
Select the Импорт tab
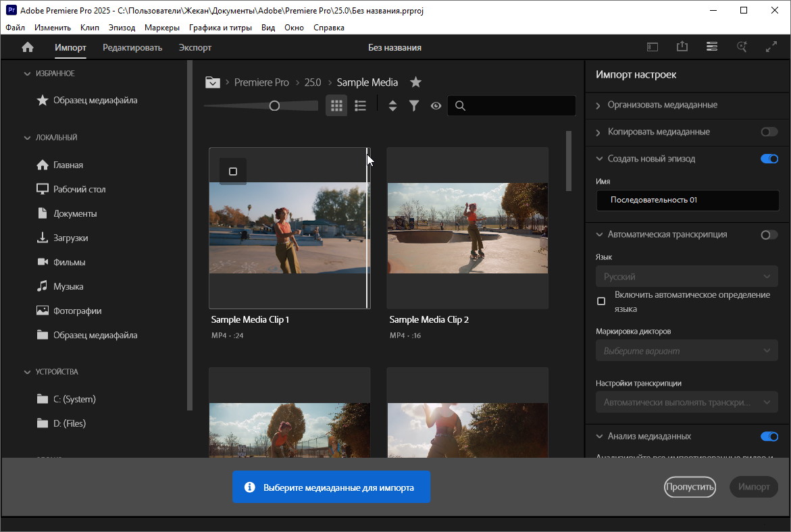coord(71,47)
